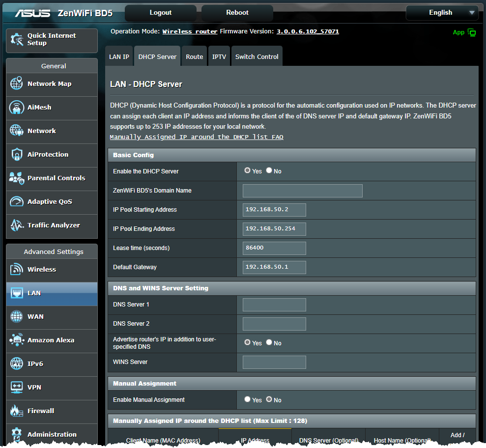486x448 pixels.
Task: Click the VPN monitor icon
Action: point(16,387)
